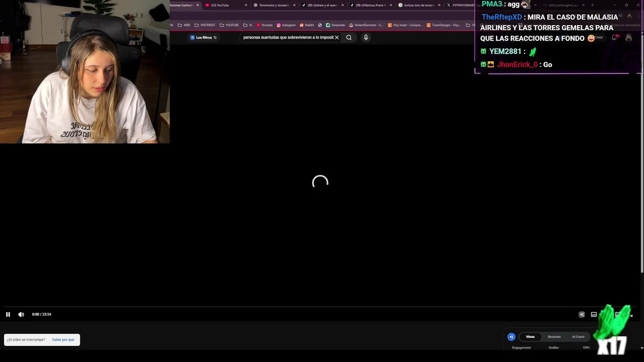Close the tortura toro de bronce tab
The height and width of the screenshot is (362, 644).
coord(439,5)
